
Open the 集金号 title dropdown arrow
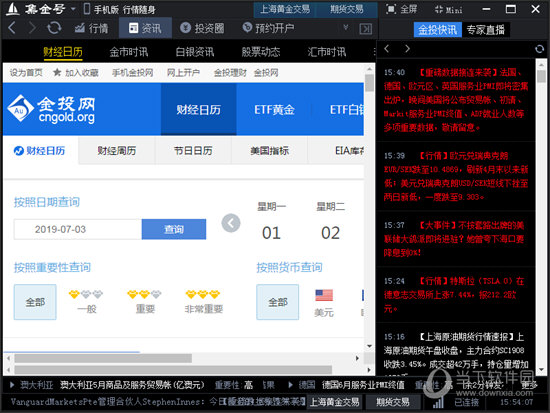(73, 8)
